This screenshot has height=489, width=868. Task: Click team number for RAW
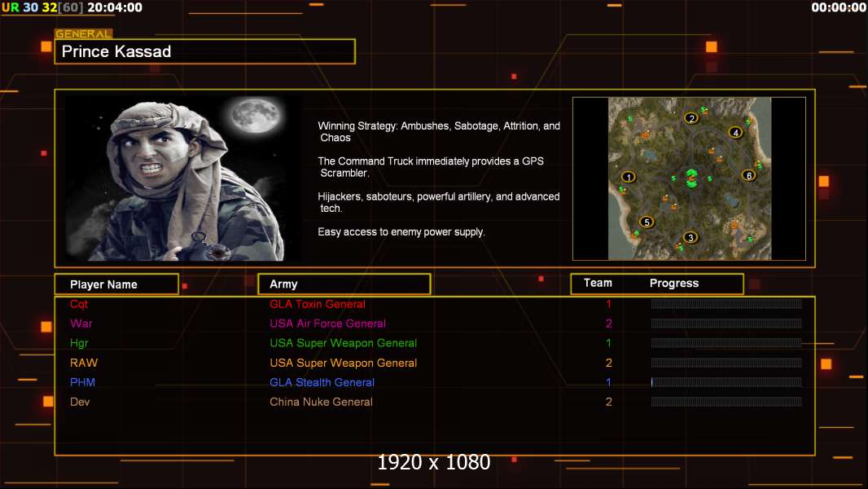(x=608, y=363)
